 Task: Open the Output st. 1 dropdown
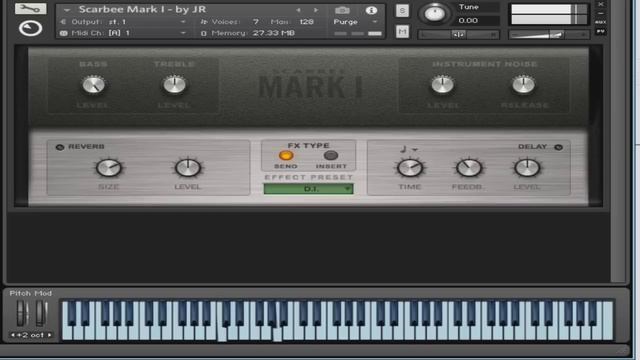123,22
